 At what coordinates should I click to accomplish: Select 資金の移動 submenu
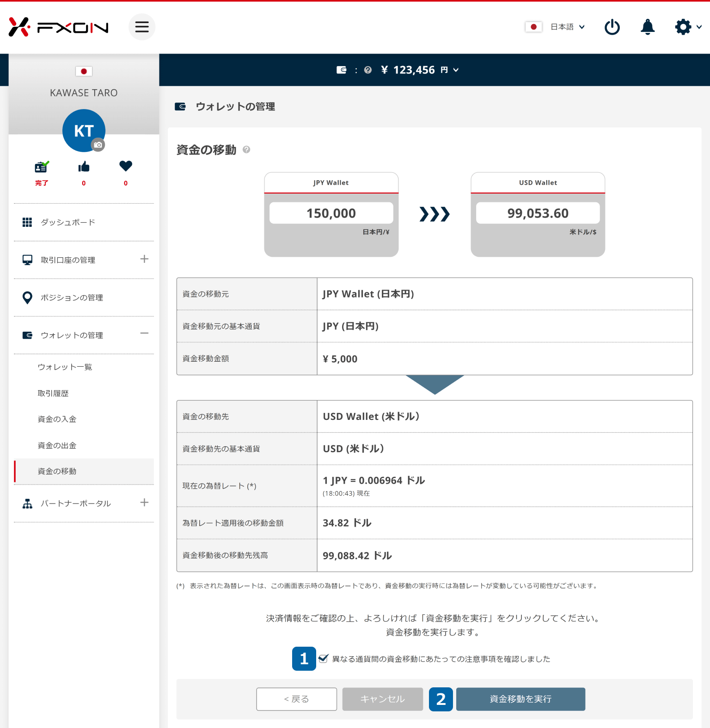tap(84, 471)
